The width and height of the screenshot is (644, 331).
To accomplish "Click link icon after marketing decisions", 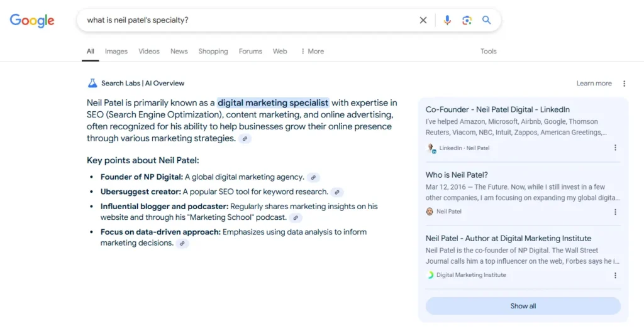I will click(x=182, y=243).
